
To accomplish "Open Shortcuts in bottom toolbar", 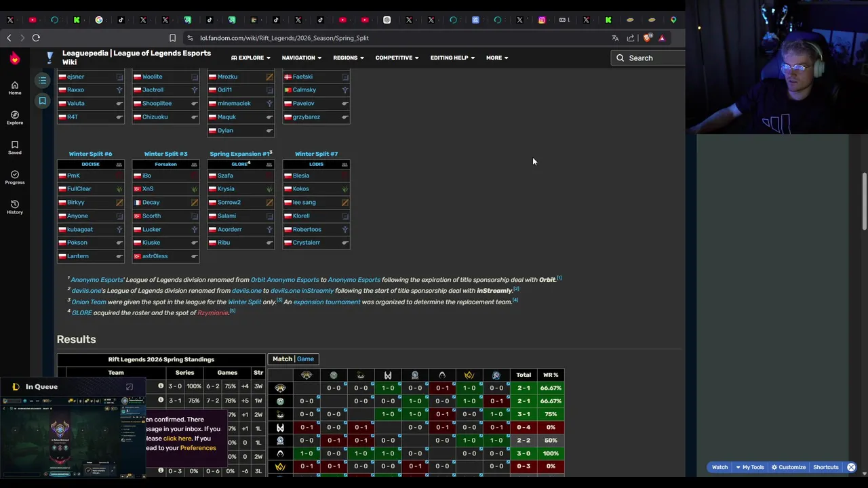I will click(826, 467).
